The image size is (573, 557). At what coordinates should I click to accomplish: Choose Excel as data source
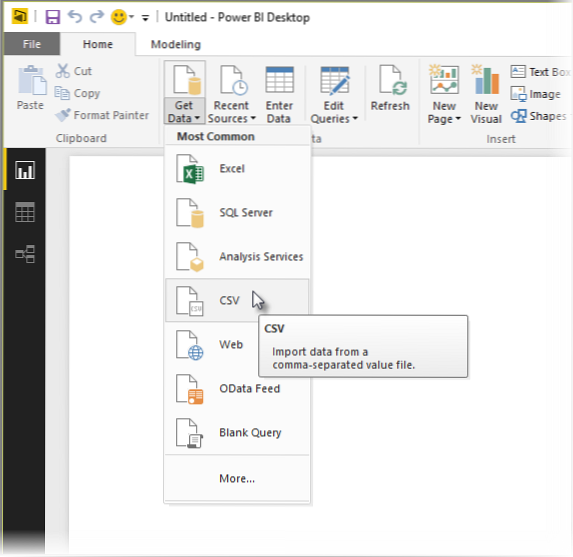[x=237, y=169]
